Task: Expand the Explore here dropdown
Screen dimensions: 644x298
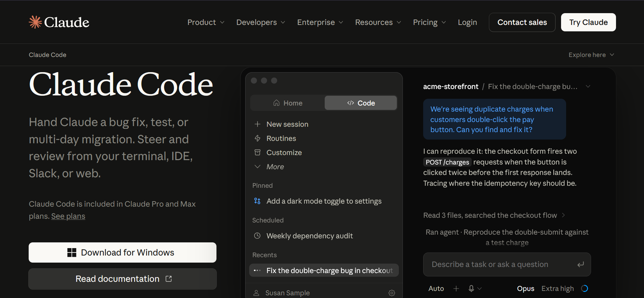Action: [x=591, y=55]
